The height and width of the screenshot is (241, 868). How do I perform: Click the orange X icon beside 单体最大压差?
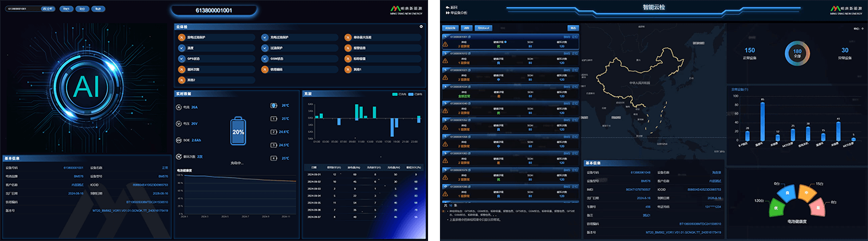pyautogui.click(x=348, y=37)
